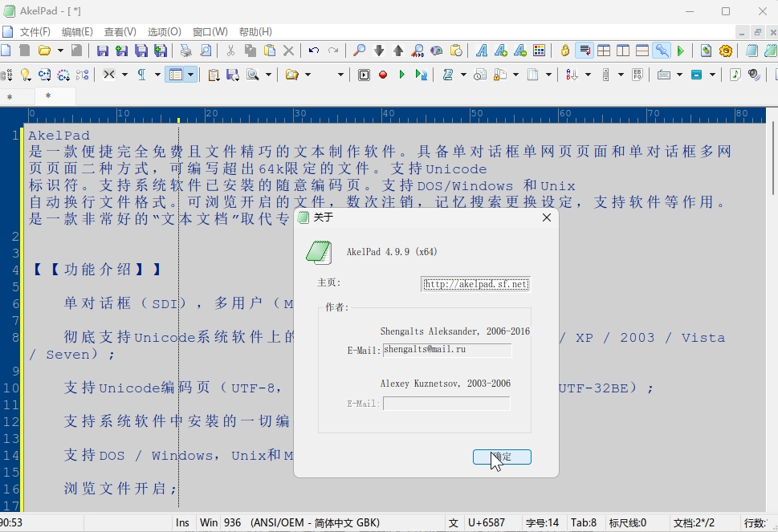Image resolution: width=778 pixels, height=532 pixels.
Task: Click the music note icon
Action: pyautogui.click(x=735, y=75)
